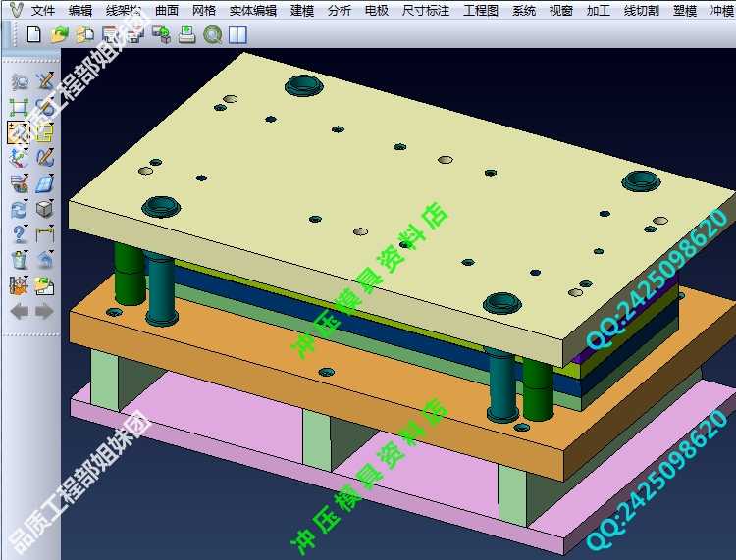Open the 线切割 menu
The height and width of the screenshot is (560, 736).
642,11
